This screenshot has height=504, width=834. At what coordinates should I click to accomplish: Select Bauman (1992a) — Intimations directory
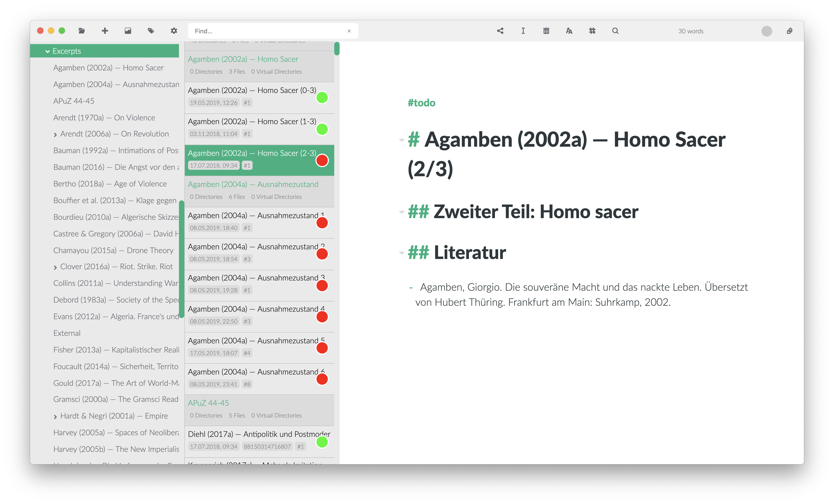(x=116, y=150)
